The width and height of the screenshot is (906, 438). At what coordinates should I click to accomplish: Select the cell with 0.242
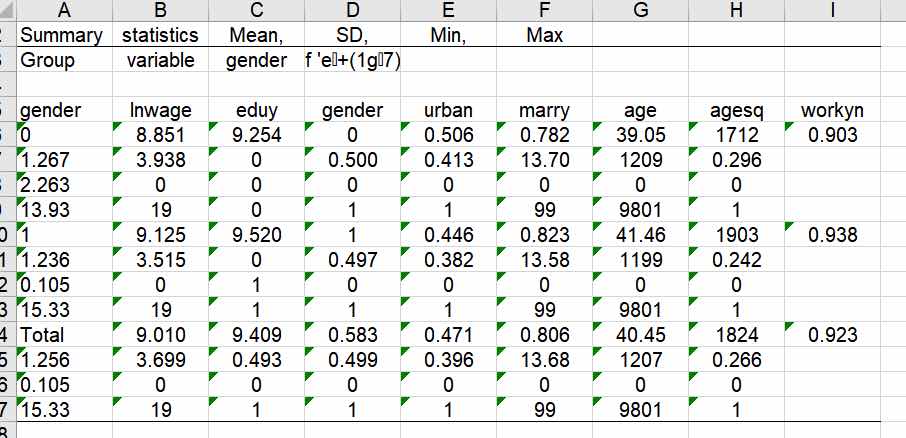pos(736,259)
